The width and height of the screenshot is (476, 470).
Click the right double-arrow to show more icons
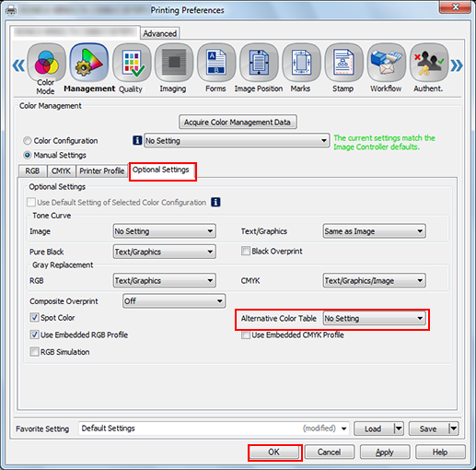pyautogui.click(x=457, y=65)
